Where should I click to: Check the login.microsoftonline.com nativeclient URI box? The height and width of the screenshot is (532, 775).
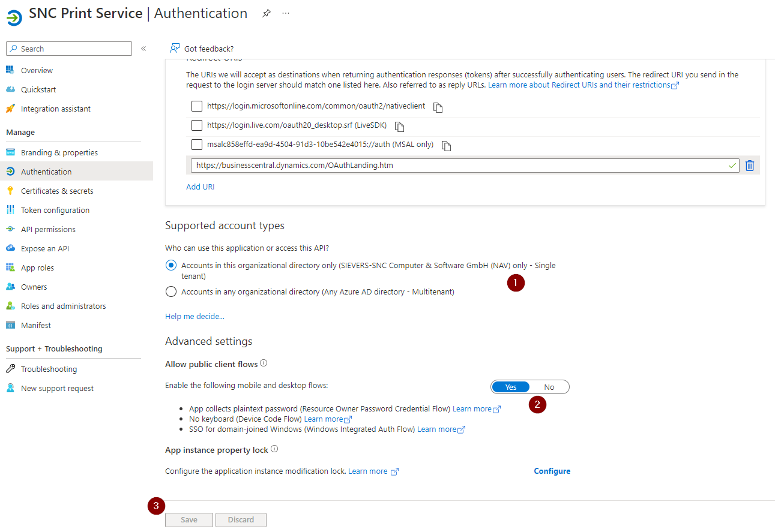click(x=197, y=106)
